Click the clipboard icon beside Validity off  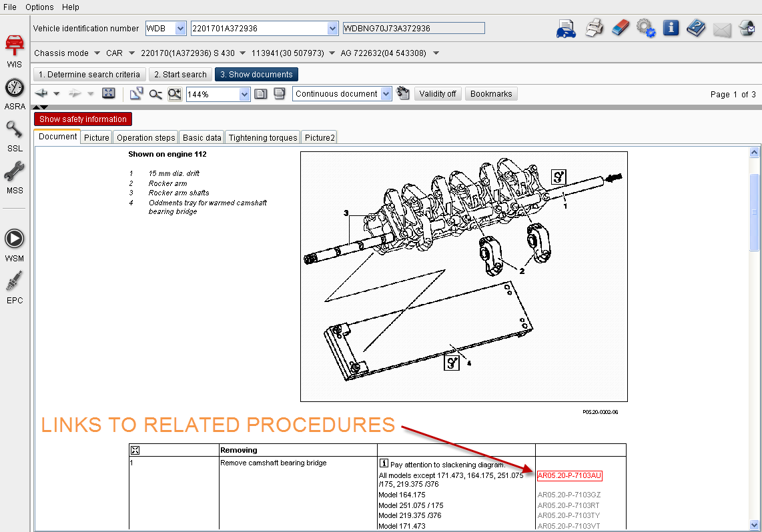click(x=403, y=93)
